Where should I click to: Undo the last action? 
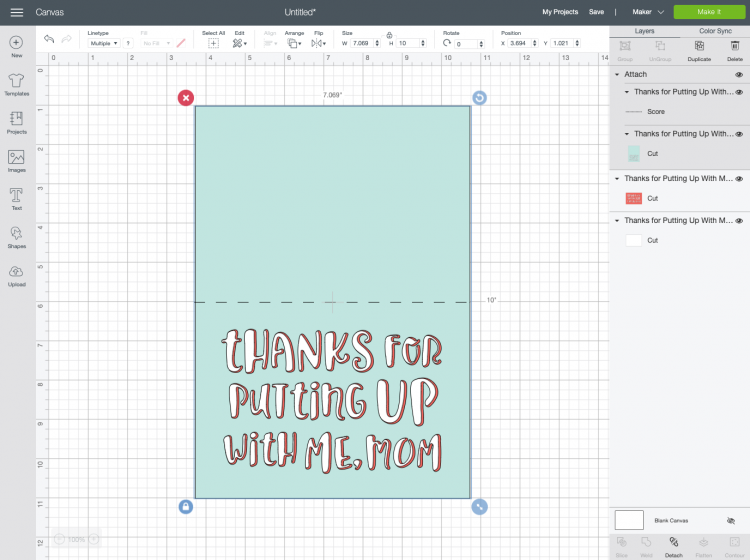coord(49,39)
